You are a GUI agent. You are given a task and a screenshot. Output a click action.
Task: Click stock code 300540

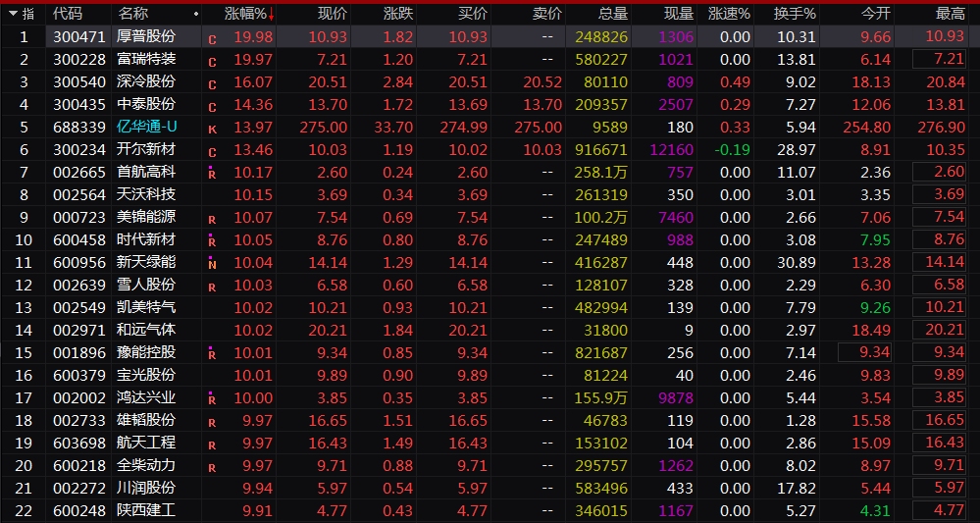(79, 81)
